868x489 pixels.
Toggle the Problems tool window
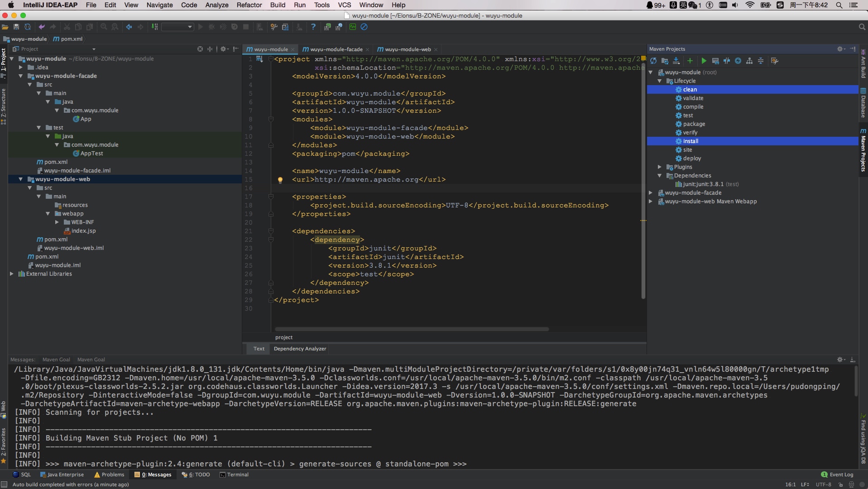tap(109, 475)
